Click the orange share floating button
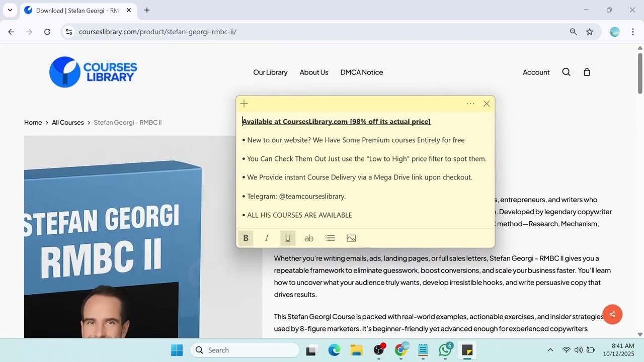The image size is (644, 362). [612, 314]
